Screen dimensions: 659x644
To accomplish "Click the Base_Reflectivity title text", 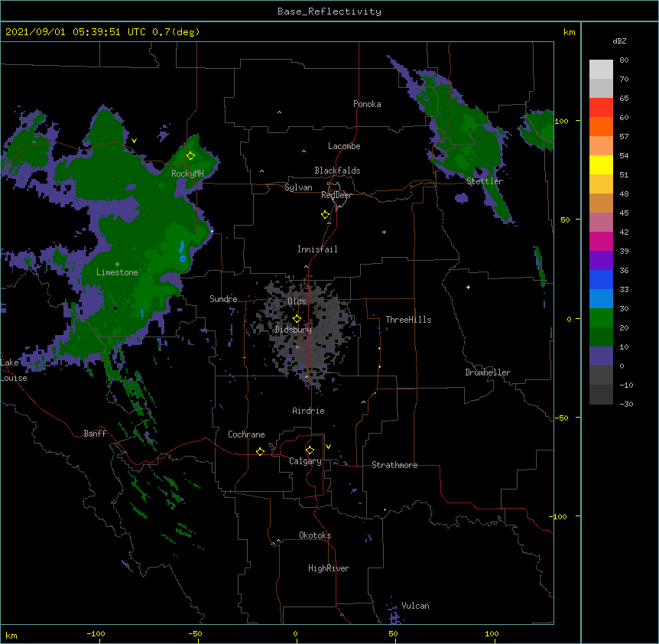I will pos(329,11).
